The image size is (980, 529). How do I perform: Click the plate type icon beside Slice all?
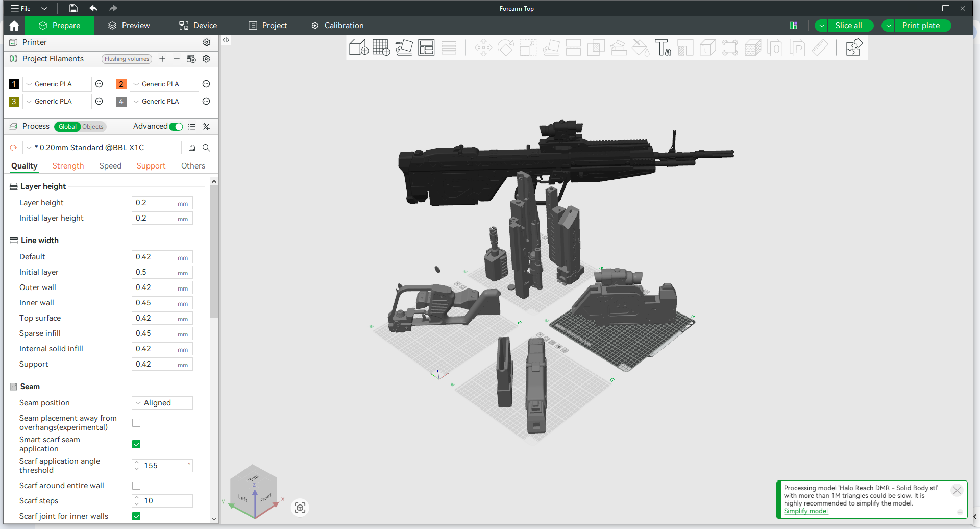(793, 26)
